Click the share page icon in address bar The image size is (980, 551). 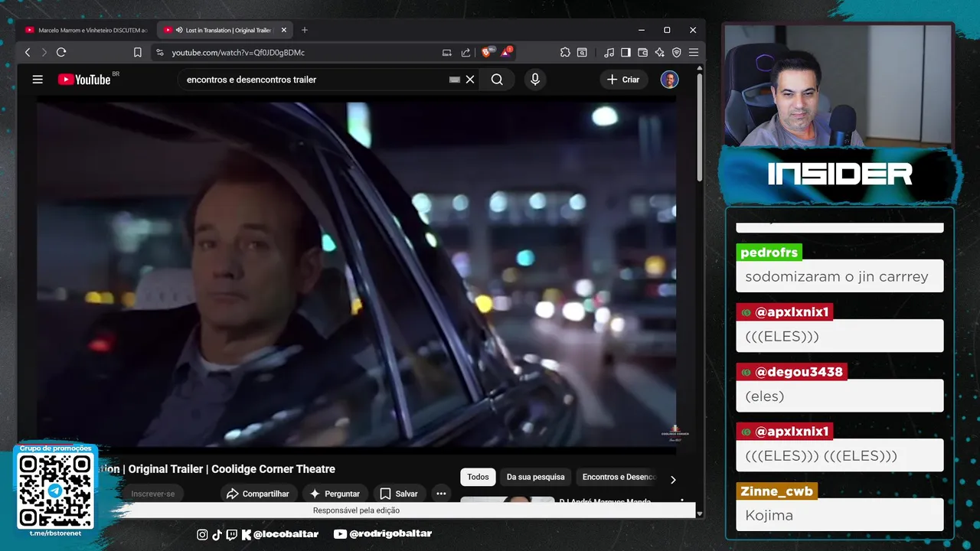[465, 52]
